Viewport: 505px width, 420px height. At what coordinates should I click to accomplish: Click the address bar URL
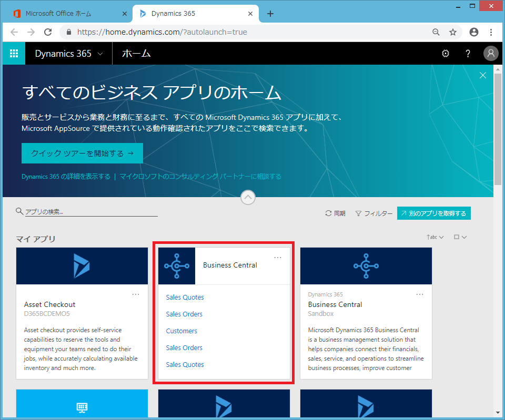click(162, 32)
